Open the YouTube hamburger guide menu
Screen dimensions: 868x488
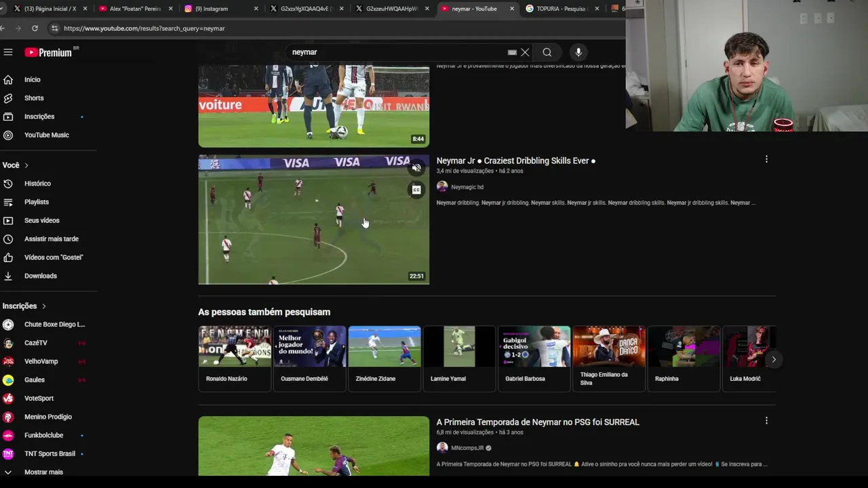pyautogui.click(x=8, y=52)
